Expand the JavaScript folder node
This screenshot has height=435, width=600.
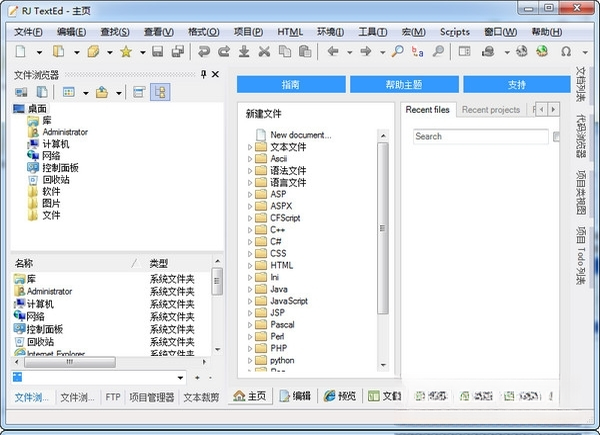250,301
